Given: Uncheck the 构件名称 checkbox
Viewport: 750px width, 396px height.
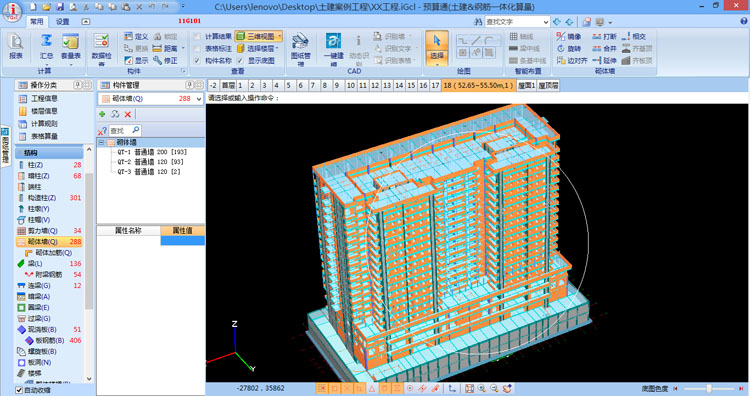Looking at the screenshot, I should (x=197, y=61).
